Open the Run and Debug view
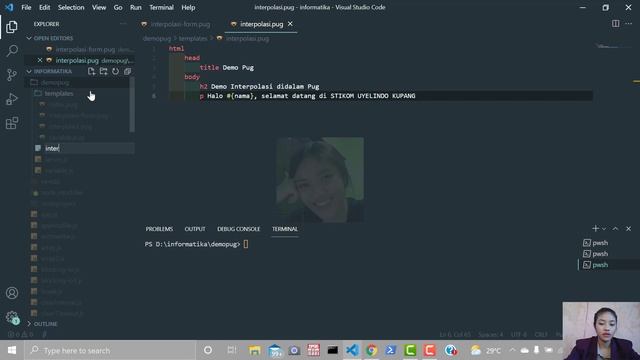The width and height of the screenshot is (640, 360). click(x=12, y=99)
